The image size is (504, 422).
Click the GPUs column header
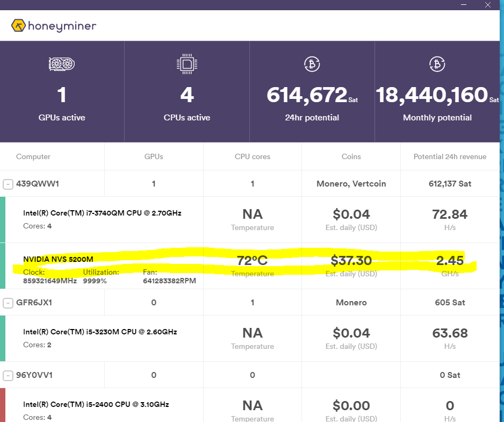[x=154, y=156]
